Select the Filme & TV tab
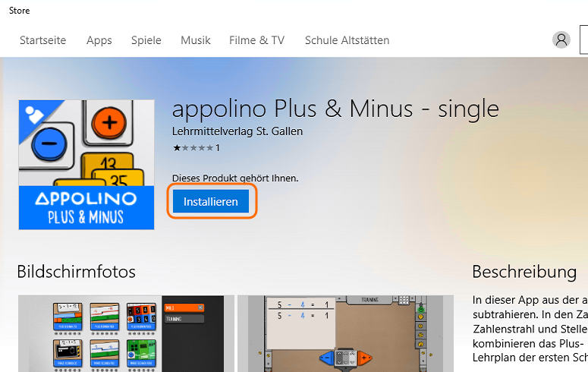This screenshot has width=588, height=372. (x=257, y=40)
